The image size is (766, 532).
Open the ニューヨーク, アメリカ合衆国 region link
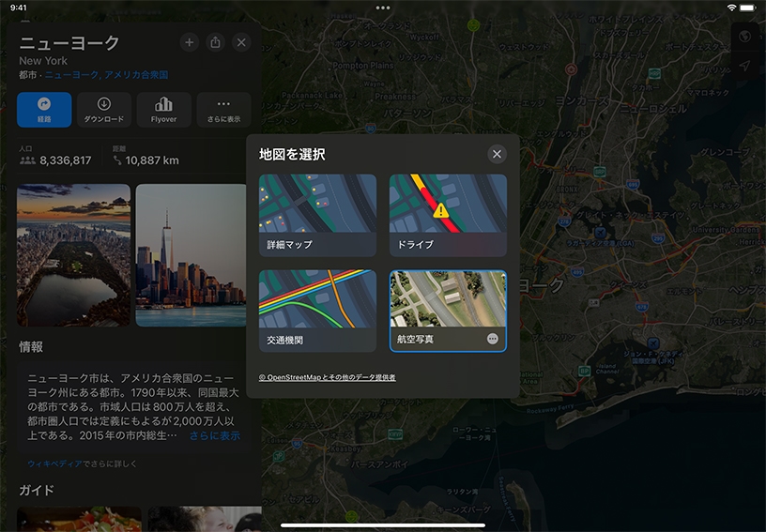(x=106, y=74)
